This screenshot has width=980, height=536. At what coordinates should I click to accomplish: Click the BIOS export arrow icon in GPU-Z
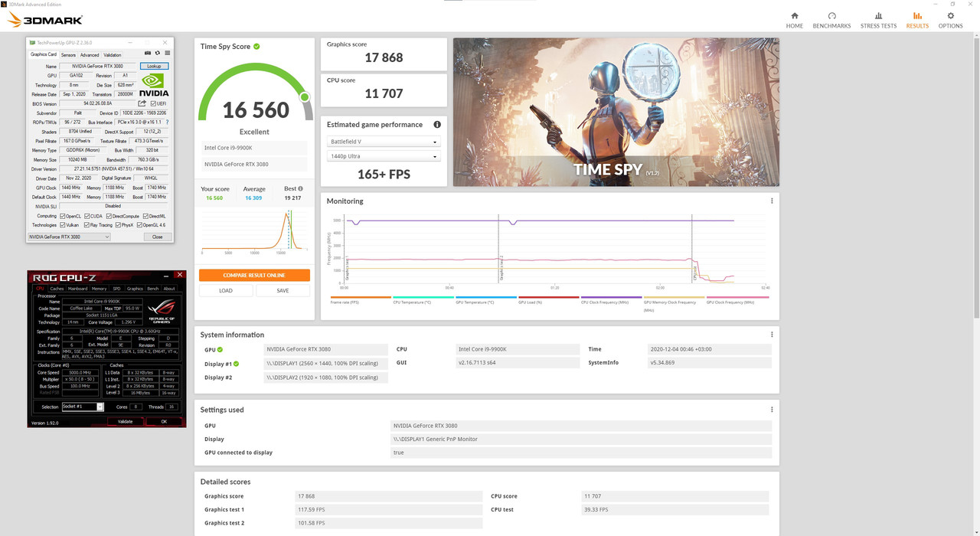(142, 103)
